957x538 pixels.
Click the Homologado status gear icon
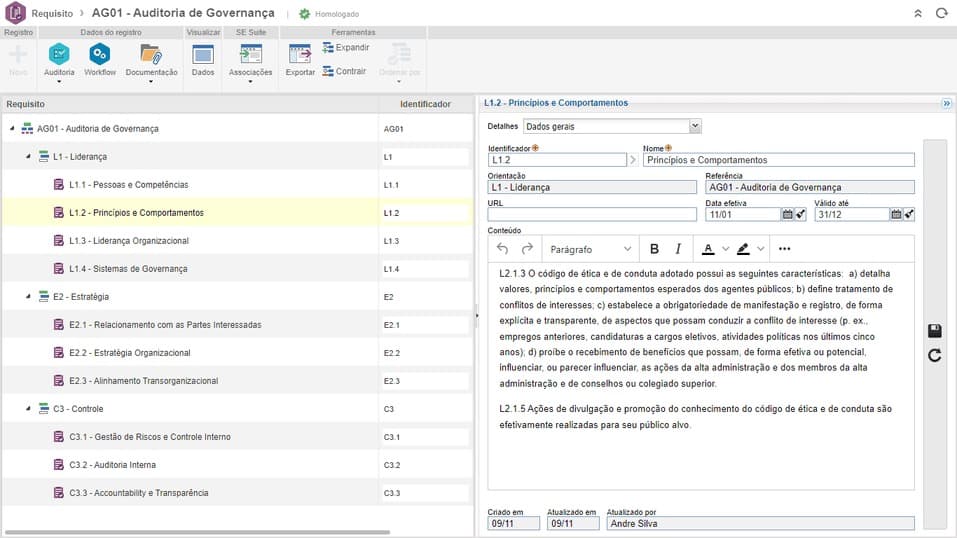tap(304, 13)
